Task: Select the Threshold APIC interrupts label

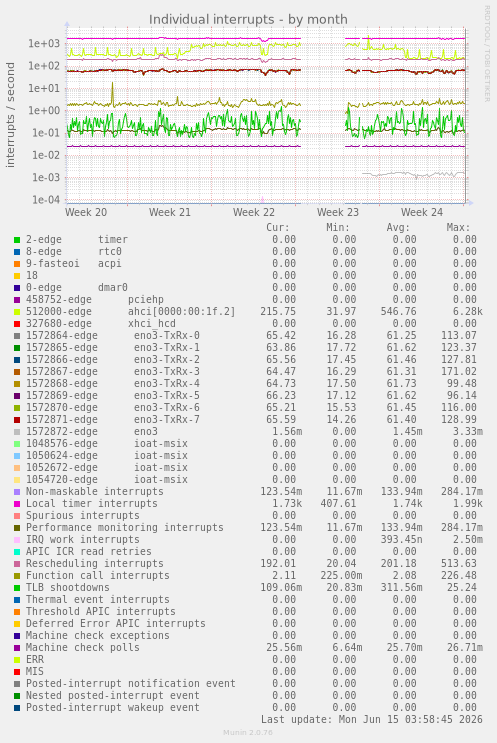Action: tap(101, 612)
